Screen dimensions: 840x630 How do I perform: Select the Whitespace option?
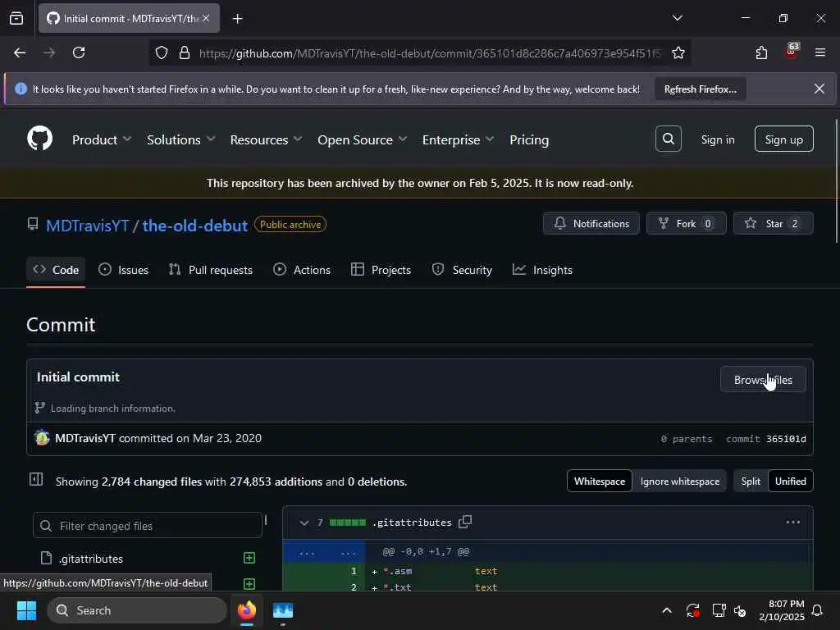tap(600, 481)
